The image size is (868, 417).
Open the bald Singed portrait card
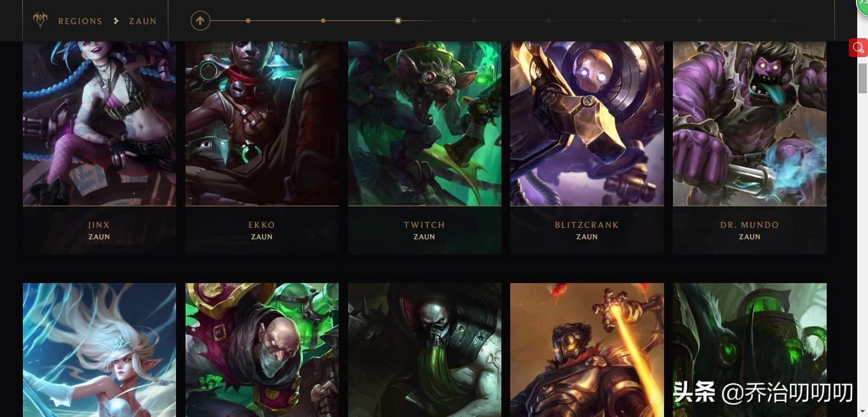point(262,350)
